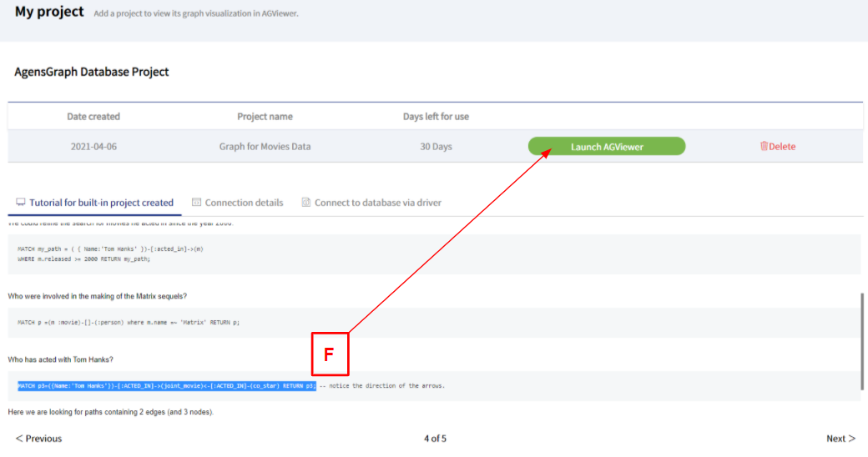The height and width of the screenshot is (457, 868).
Task: Open Connect to database via driver tab
Action: [371, 203]
